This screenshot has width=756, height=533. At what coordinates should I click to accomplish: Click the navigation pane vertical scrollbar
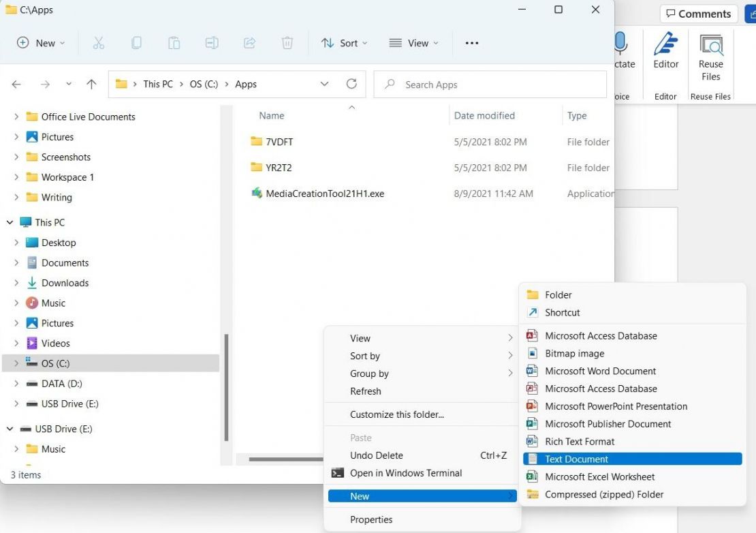226,387
